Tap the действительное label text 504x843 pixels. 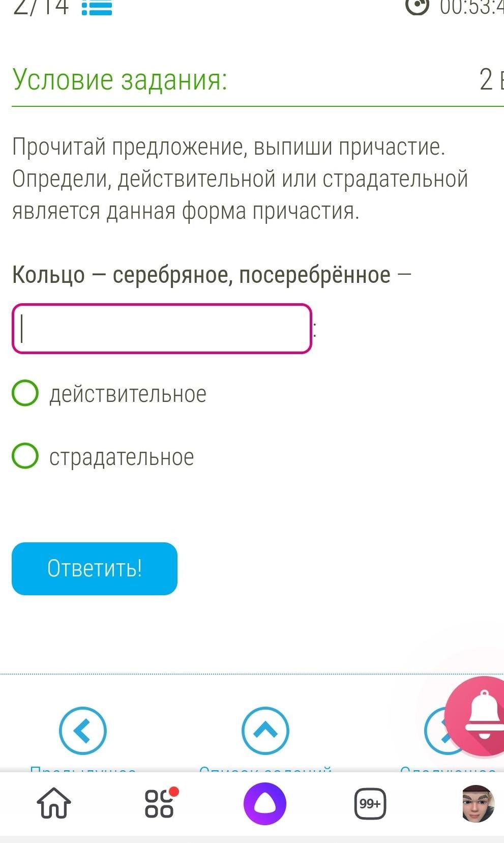tap(128, 394)
